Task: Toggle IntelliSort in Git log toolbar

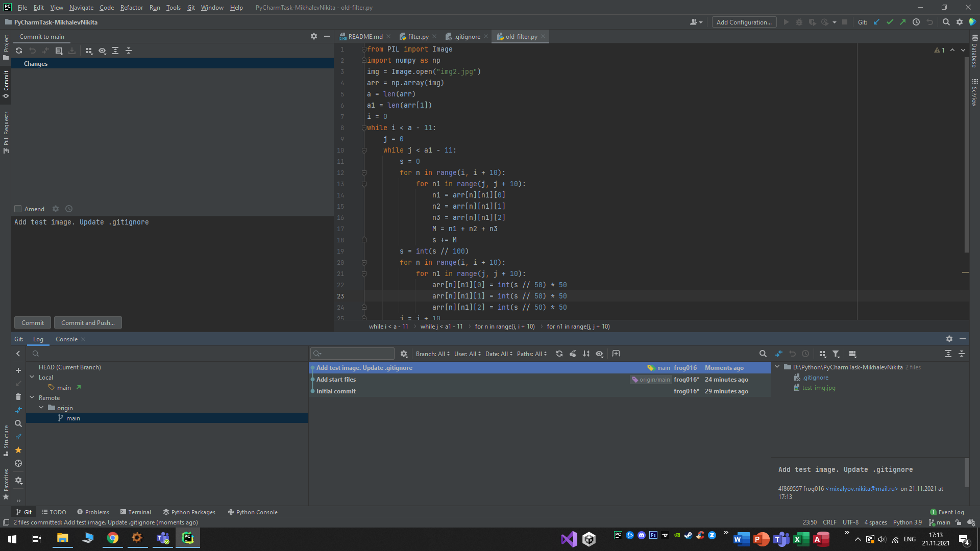Action: point(586,354)
